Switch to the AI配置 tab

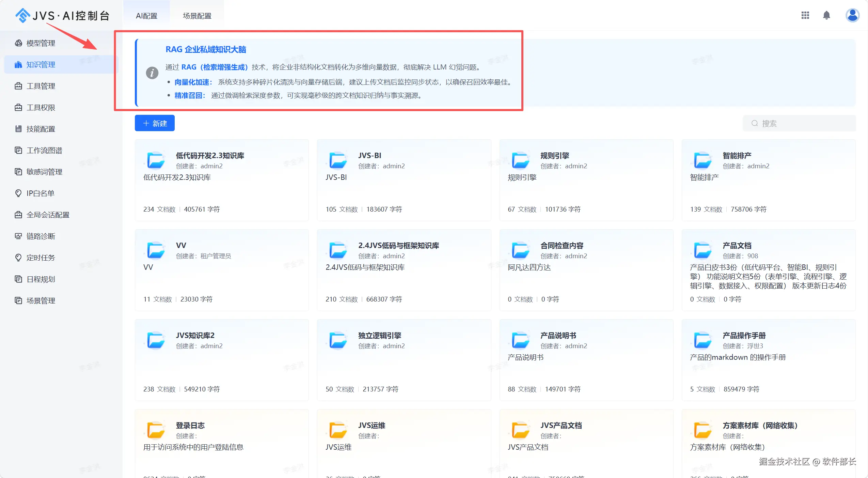tap(146, 16)
